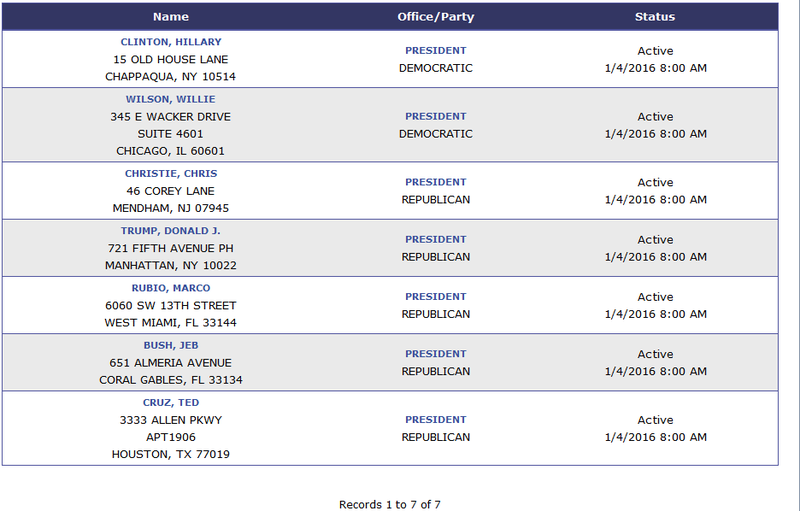
Task: Click PRESIDENT office link in Cruz row
Action: [435, 420]
